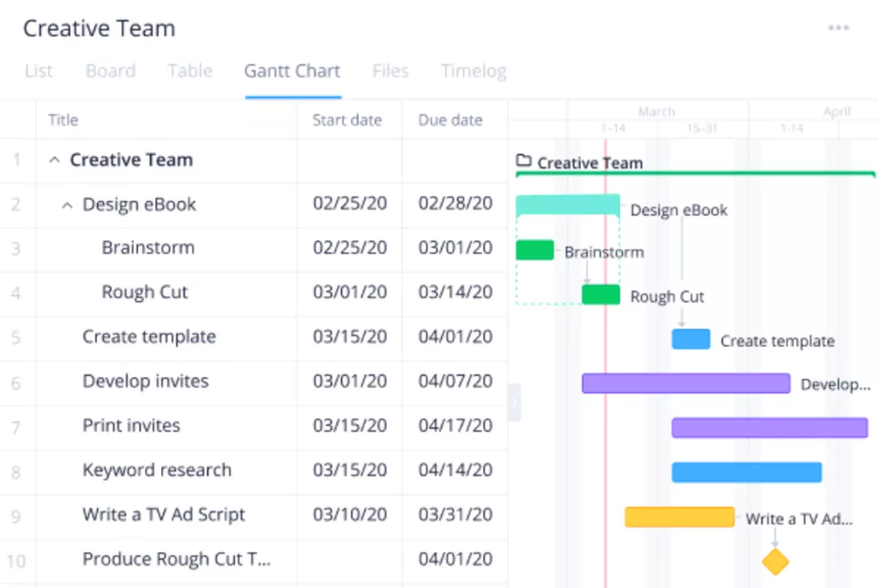Select the Keyword research bar
Screen dimensions: 878x588
click(746, 472)
